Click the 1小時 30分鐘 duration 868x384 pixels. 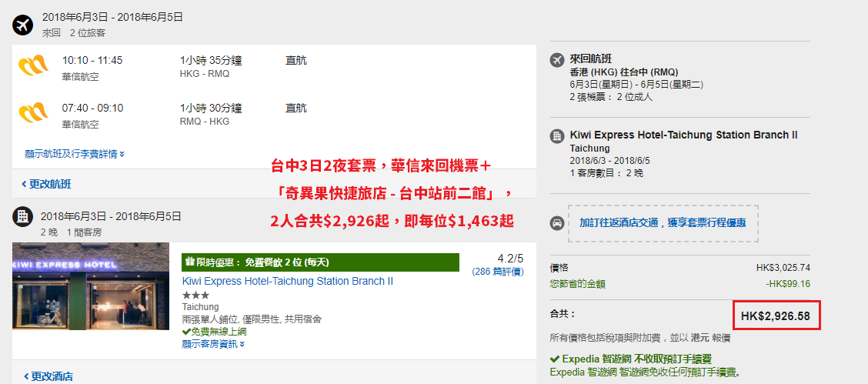tap(211, 109)
